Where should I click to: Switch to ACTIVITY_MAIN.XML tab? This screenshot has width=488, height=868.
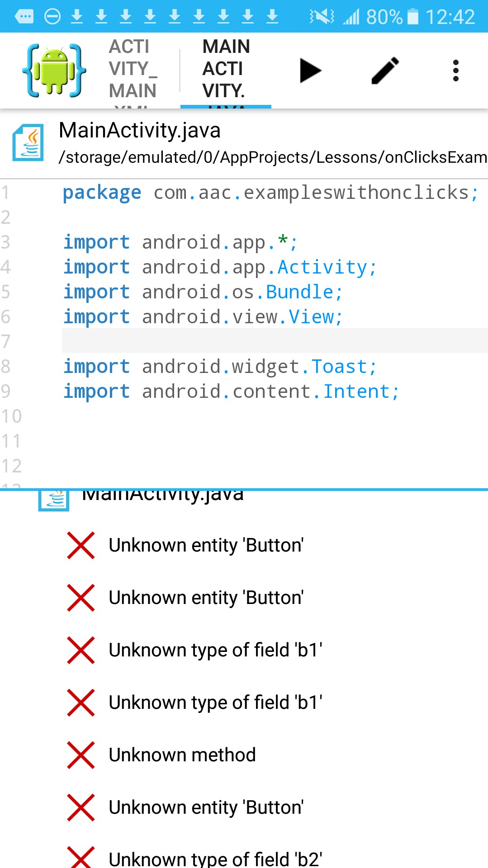(133, 71)
